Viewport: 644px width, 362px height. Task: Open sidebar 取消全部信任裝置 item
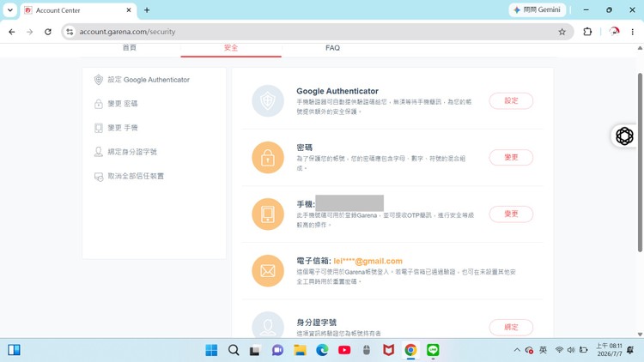pos(129,176)
